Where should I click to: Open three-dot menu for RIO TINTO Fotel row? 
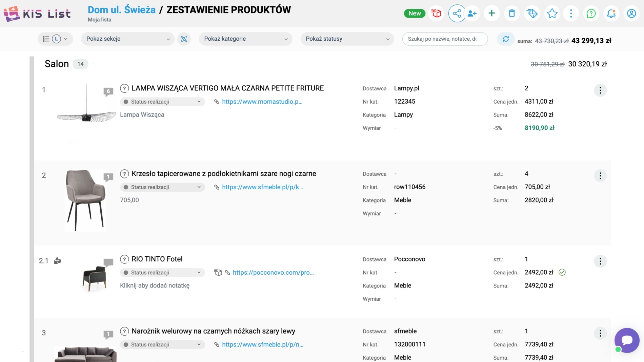[x=600, y=261]
